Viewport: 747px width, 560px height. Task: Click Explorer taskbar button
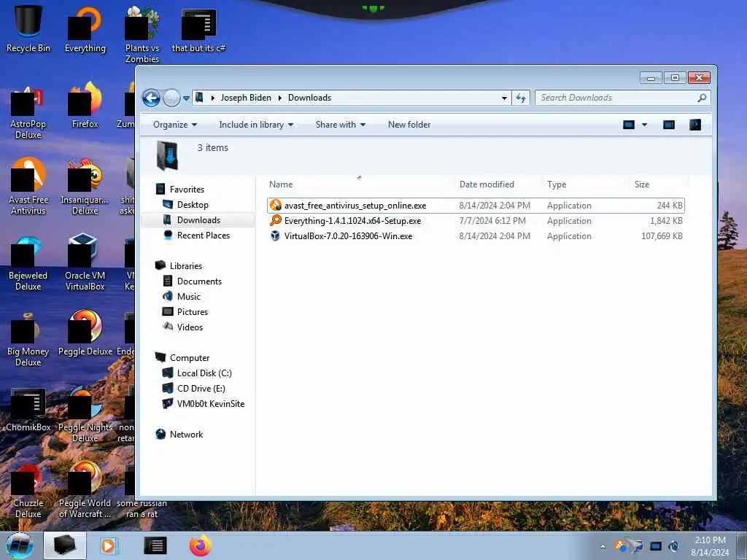coord(65,545)
